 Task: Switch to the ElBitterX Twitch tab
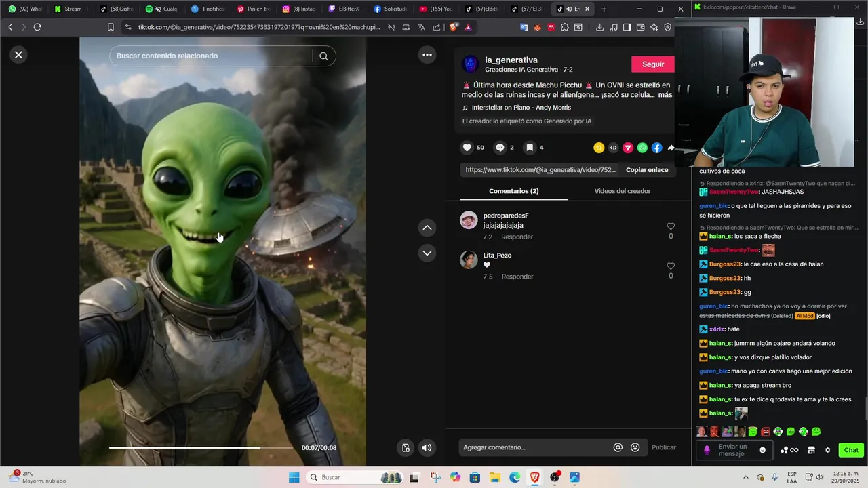[x=345, y=9]
